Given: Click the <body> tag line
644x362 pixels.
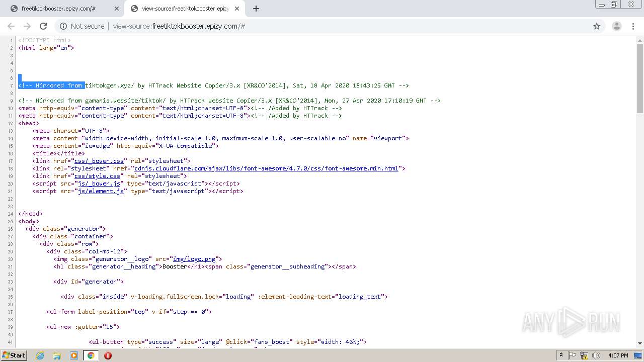Looking at the screenshot, I should (29, 221).
